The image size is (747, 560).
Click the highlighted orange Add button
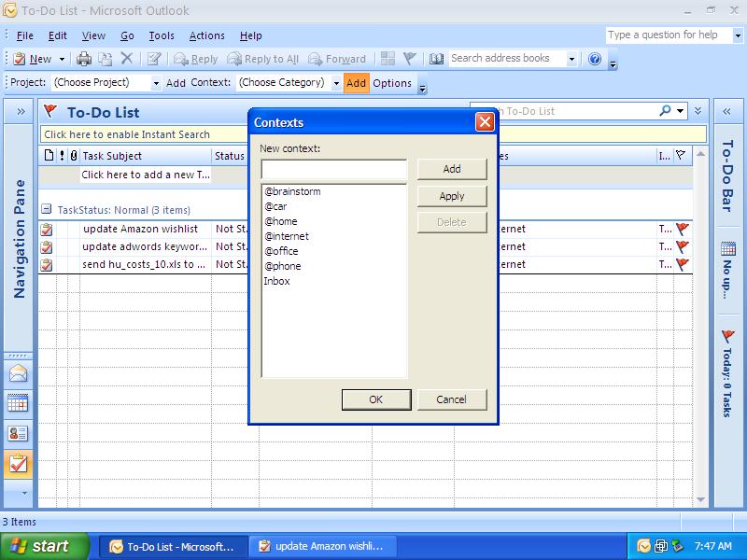pos(356,83)
